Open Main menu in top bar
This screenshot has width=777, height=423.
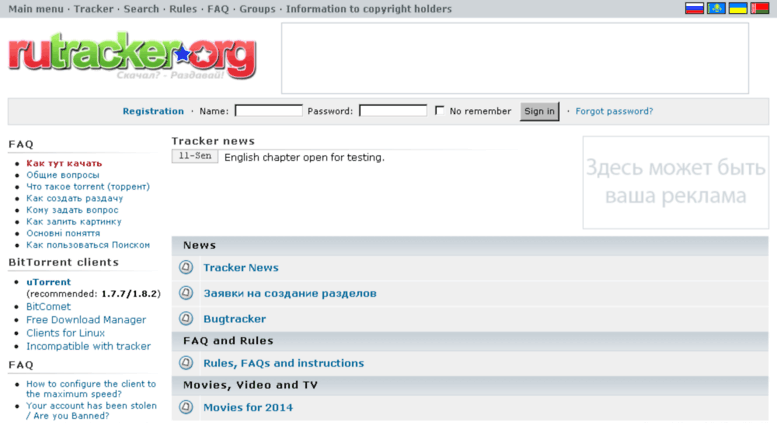[x=36, y=9]
